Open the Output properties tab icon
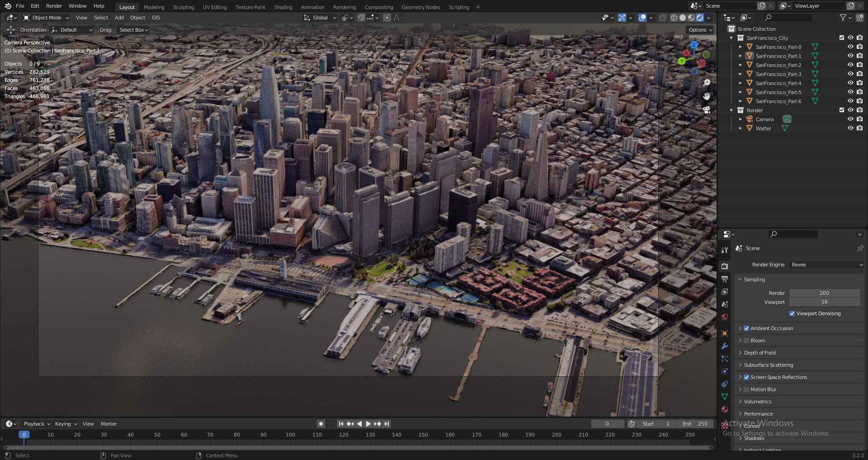Image resolution: width=868 pixels, height=460 pixels. pyautogui.click(x=725, y=279)
